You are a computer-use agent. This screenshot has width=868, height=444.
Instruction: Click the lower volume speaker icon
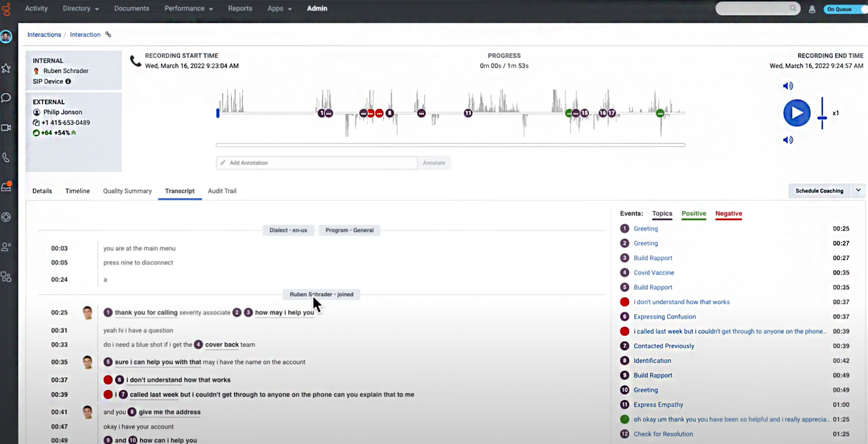click(x=788, y=140)
